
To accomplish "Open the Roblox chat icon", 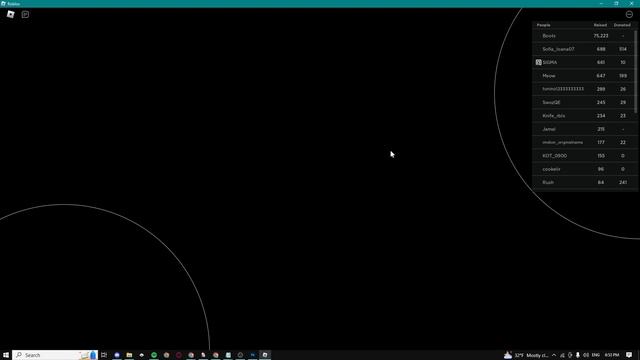I will coord(25,15).
